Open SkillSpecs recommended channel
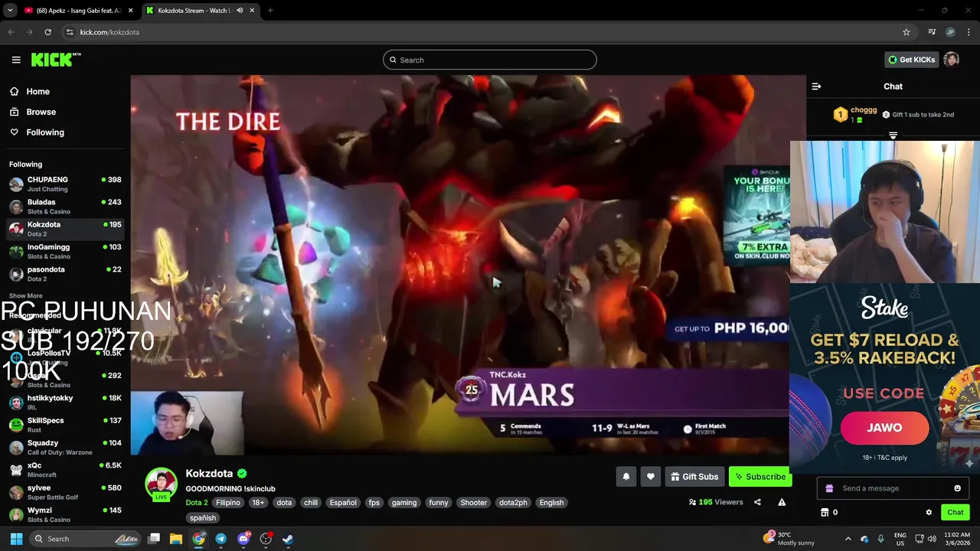 pyautogui.click(x=65, y=425)
